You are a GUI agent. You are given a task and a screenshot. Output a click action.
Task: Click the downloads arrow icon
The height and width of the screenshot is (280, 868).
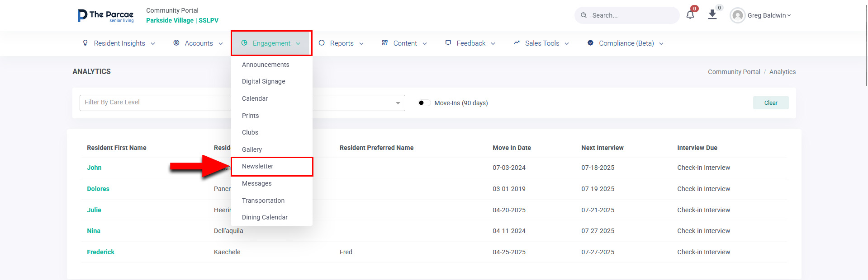[712, 14]
